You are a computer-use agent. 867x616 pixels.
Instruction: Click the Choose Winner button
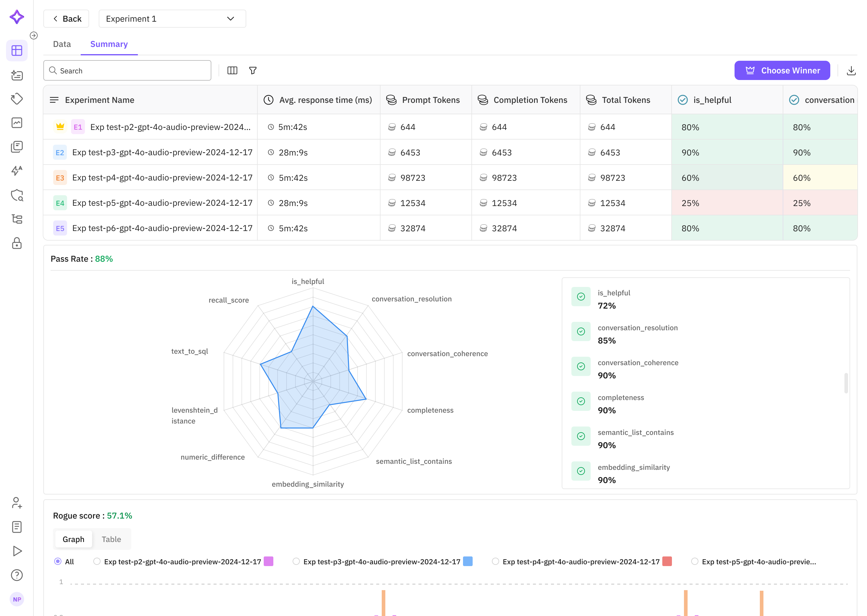click(782, 71)
